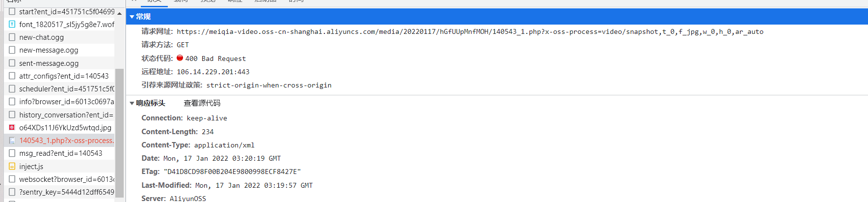Click the script icon beside inject.js

[12, 166]
